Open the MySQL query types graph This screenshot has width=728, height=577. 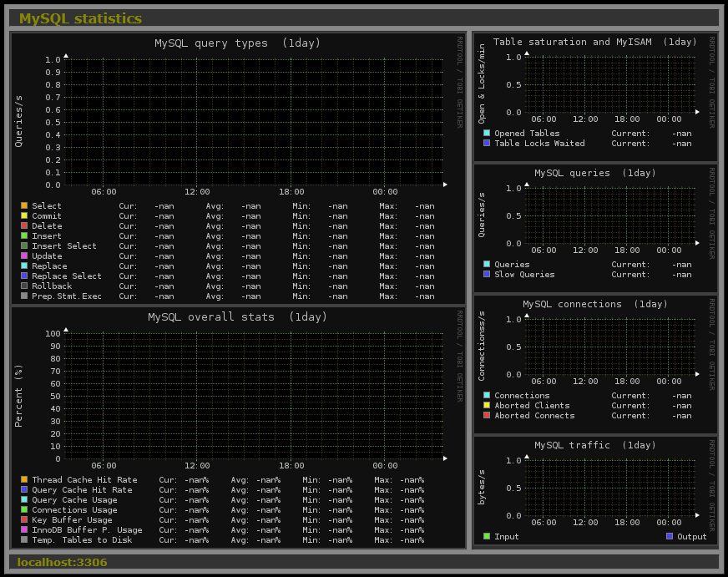click(238, 168)
